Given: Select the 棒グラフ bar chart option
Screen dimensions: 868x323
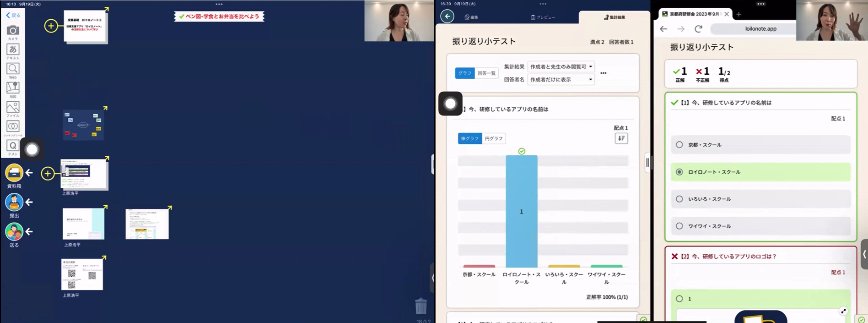Looking at the screenshot, I should click(x=470, y=138).
